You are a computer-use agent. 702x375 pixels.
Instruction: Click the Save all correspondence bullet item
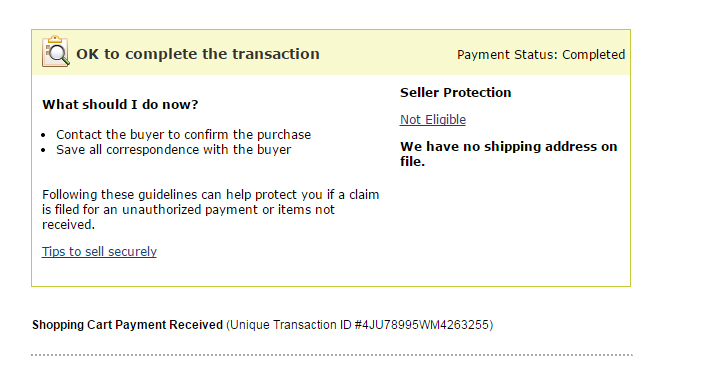pos(174,149)
